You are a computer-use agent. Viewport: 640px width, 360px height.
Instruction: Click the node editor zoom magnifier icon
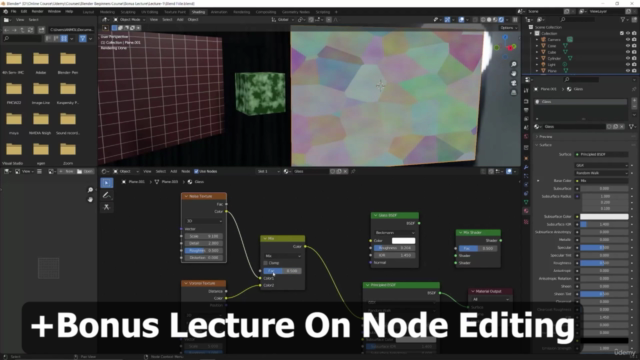click(x=90, y=190)
